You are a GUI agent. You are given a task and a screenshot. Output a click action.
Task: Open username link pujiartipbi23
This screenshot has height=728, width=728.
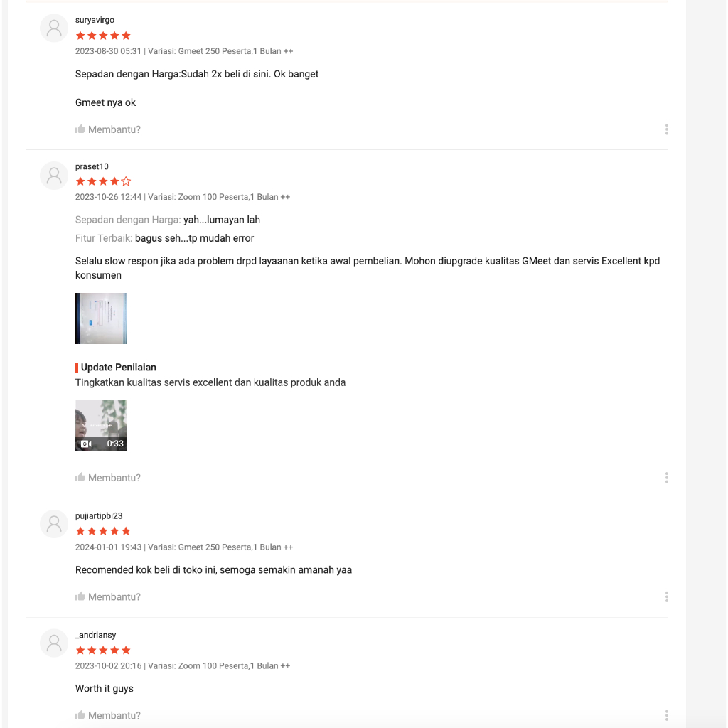(99, 515)
